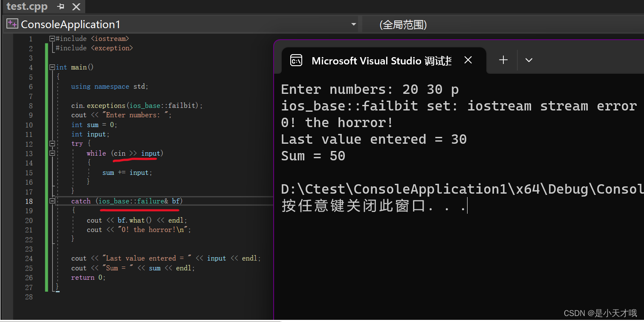Collapse the main function fold on line 4

click(x=51, y=67)
